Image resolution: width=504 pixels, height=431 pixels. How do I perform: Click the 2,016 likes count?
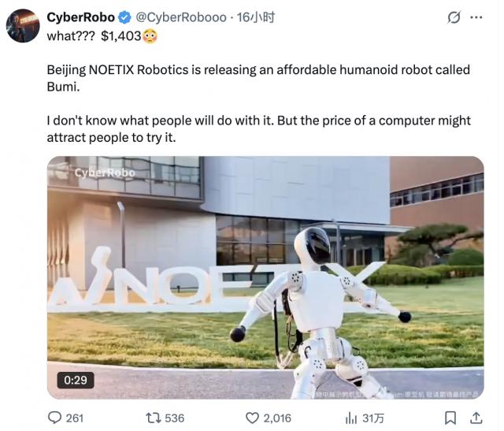tap(277, 418)
